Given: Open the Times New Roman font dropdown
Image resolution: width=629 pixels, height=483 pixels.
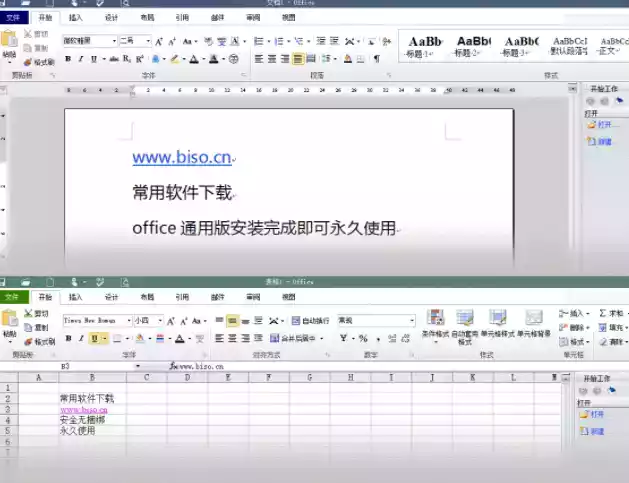Looking at the screenshot, I should 129,321.
